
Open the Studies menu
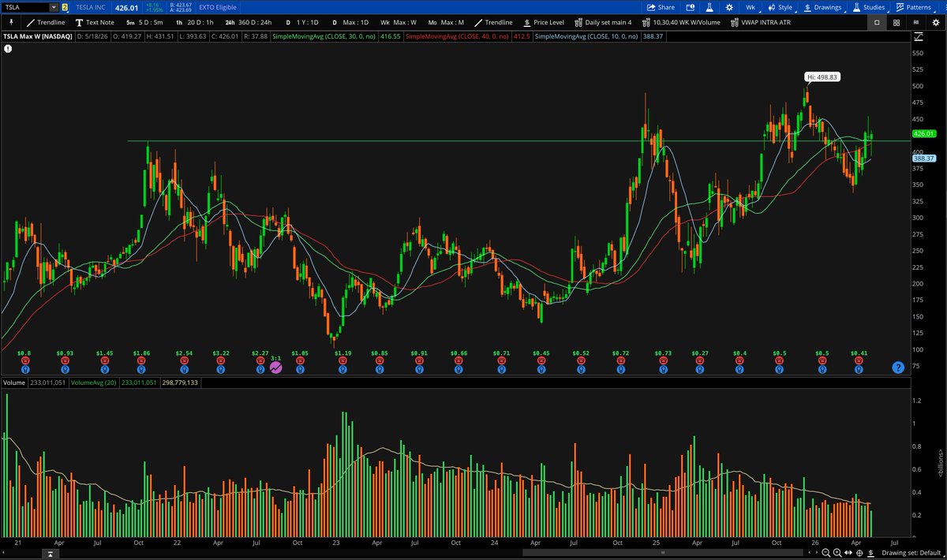pos(868,7)
